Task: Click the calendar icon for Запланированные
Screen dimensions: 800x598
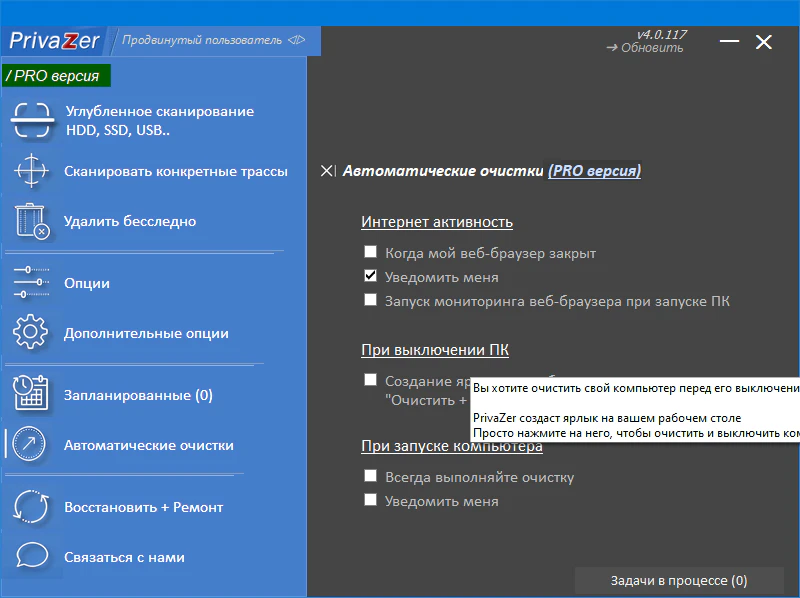Action: click(32, 395)
